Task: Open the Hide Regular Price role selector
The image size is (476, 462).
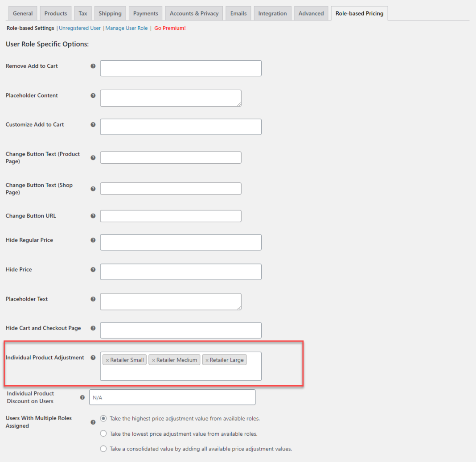Action: 181,242
